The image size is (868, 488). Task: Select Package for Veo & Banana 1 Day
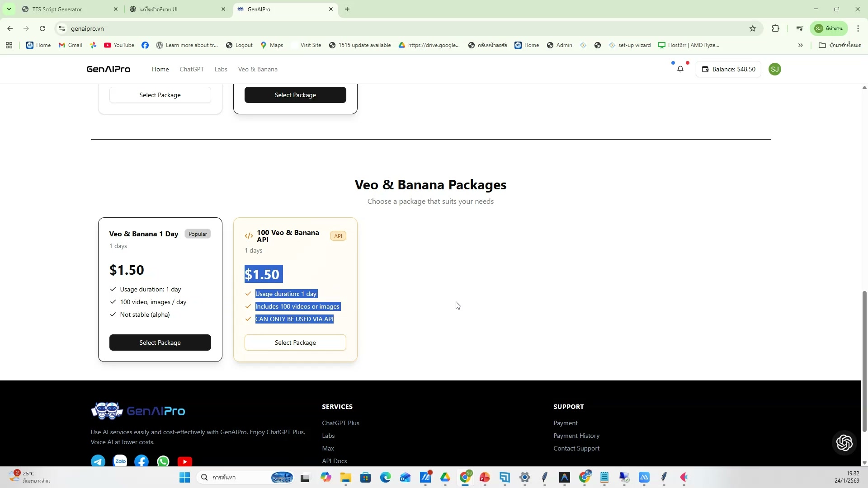click(x=160, y=342)
